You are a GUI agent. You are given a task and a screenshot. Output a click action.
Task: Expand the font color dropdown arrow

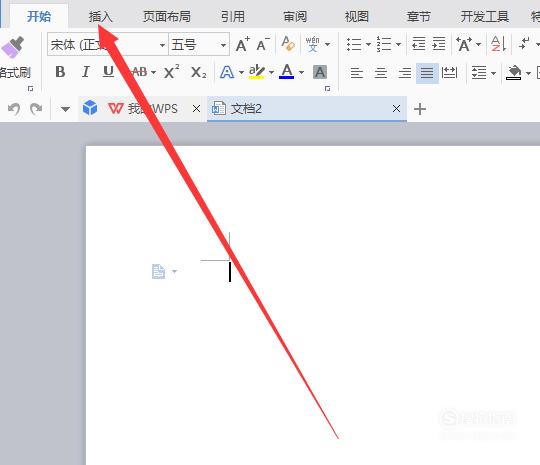pos(301,72)
